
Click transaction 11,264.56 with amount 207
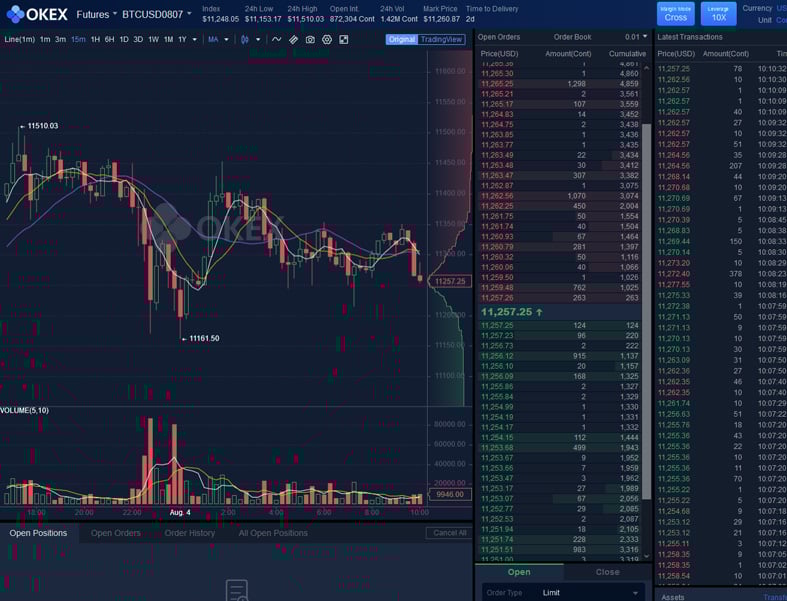[x=721, y=166]
